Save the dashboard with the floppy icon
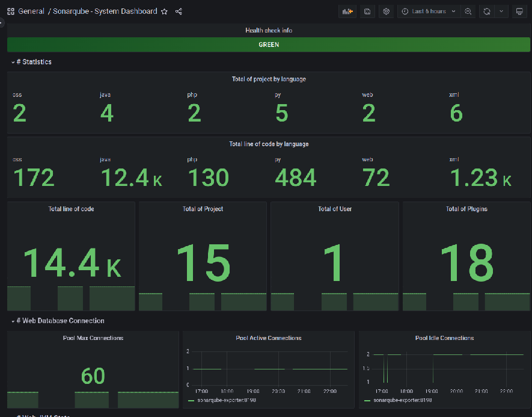Viewport: 532px width, 417px height. pyautogui.click(x=367, y=11)
